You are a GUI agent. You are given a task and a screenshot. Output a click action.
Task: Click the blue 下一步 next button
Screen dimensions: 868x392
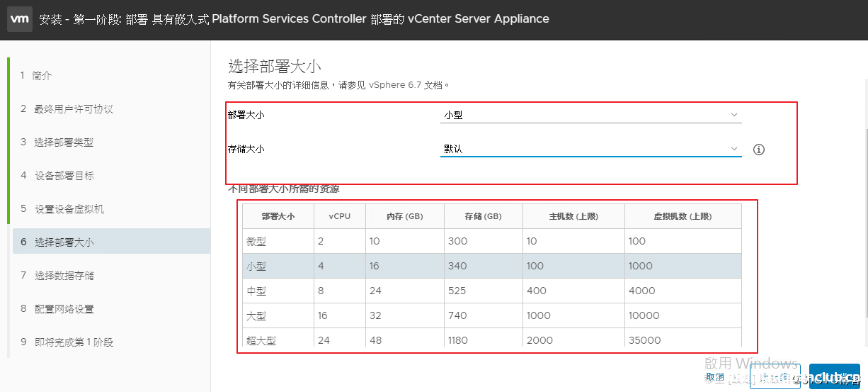[835, 377]
